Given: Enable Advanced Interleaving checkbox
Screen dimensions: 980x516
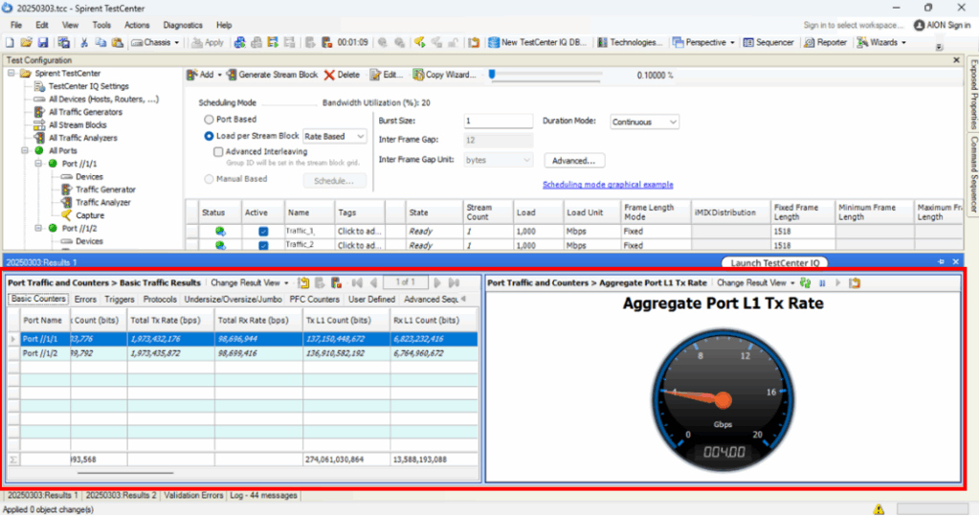Looking at the screenshot, I should 218,151.
